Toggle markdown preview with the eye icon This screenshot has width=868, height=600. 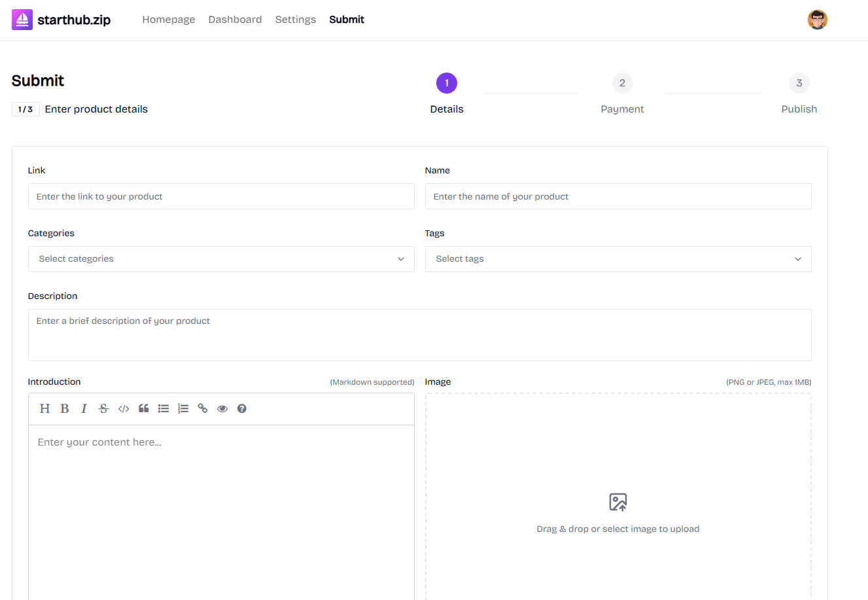click(x=222, y=408)
